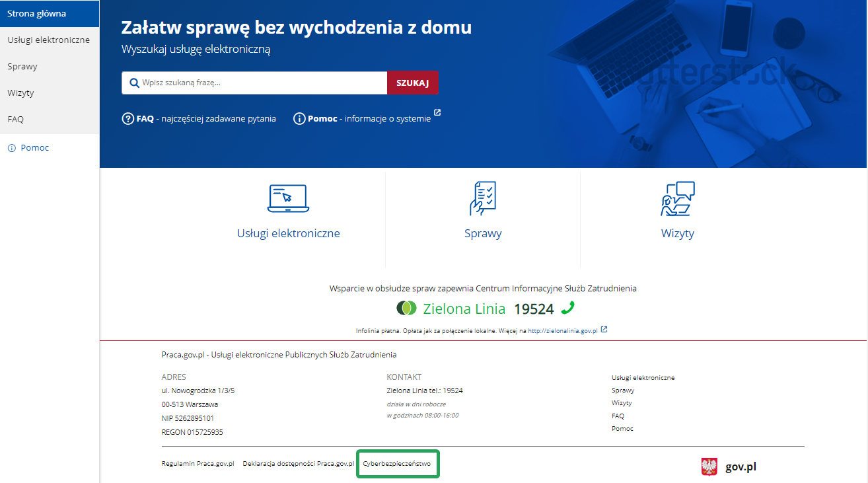This screenshot has height=483, width=868.
Task: Click 'Wyszukaj usługę elektroniczną' subtitle
Action: click(x=196, y=50)
